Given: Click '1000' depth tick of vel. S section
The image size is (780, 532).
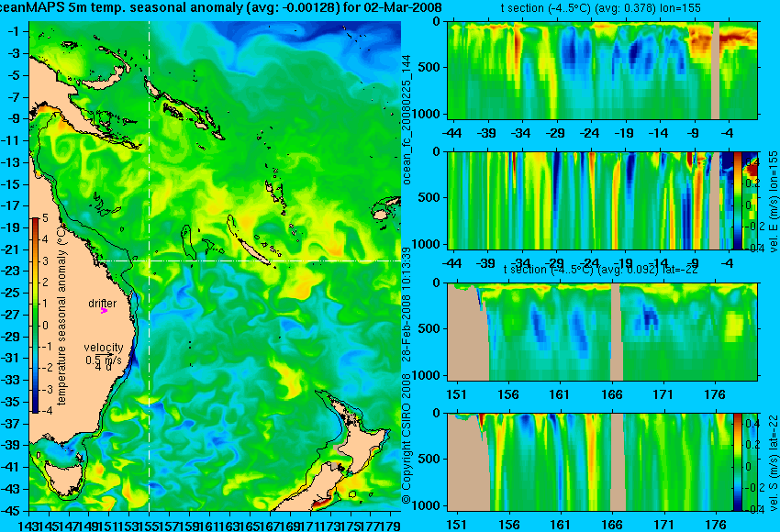Looking at the screenshot, I should click(x=427, y=505).
